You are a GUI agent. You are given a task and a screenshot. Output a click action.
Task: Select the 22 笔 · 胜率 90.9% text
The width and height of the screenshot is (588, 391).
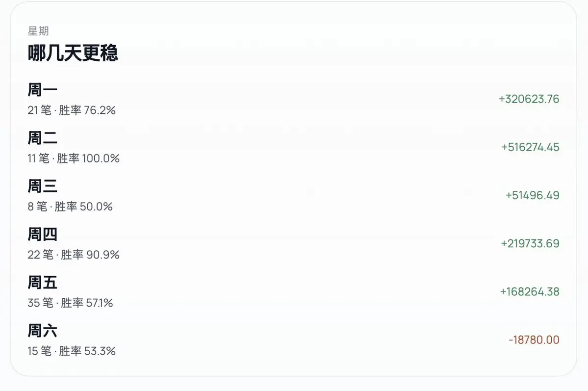74,255
